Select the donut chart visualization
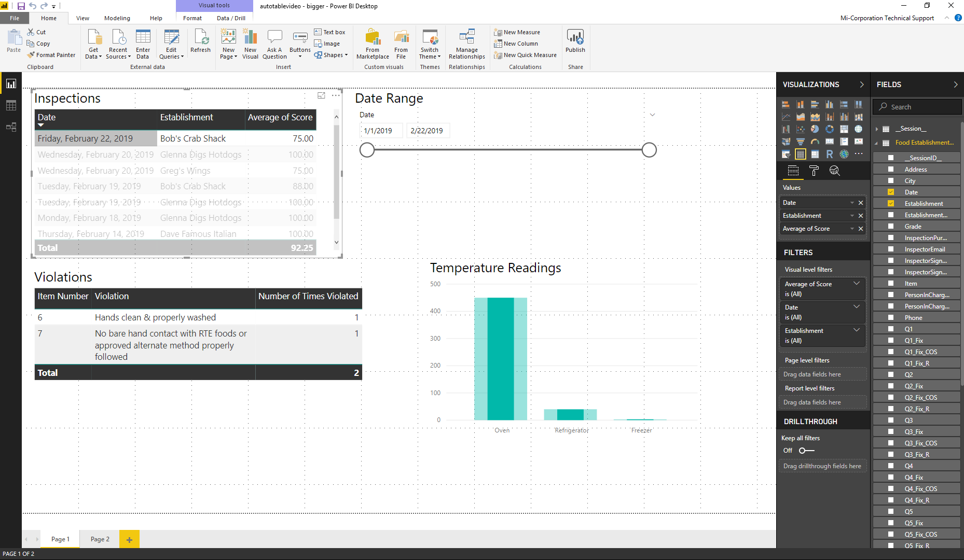The height and width of the screenshot is (560, 964). (830, 129)
